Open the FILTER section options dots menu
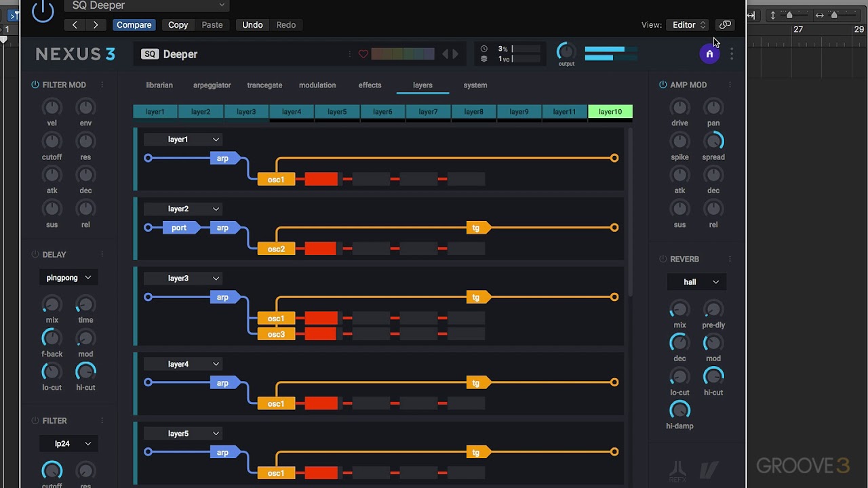The width and height of the screenshot is (868, 488). (x=102, y=421)
